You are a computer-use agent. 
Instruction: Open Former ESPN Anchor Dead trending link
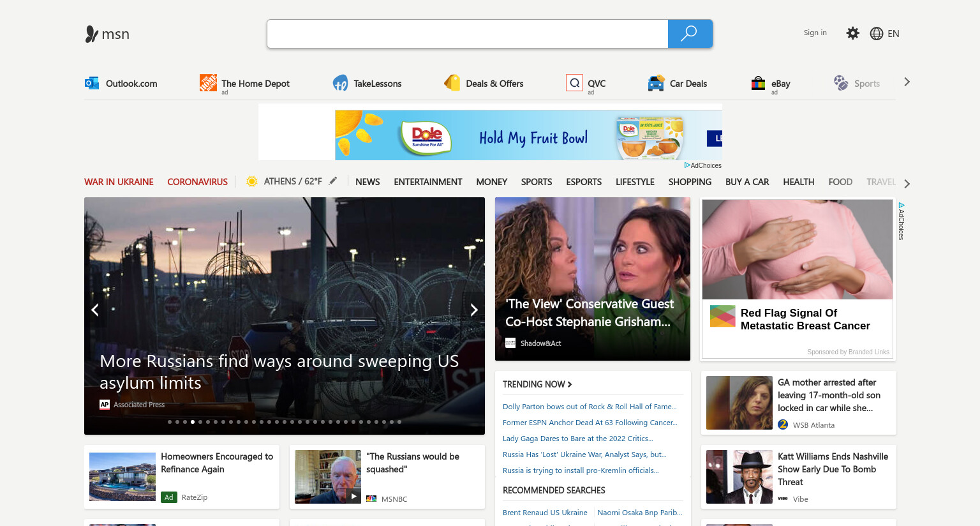coord(590,423)
